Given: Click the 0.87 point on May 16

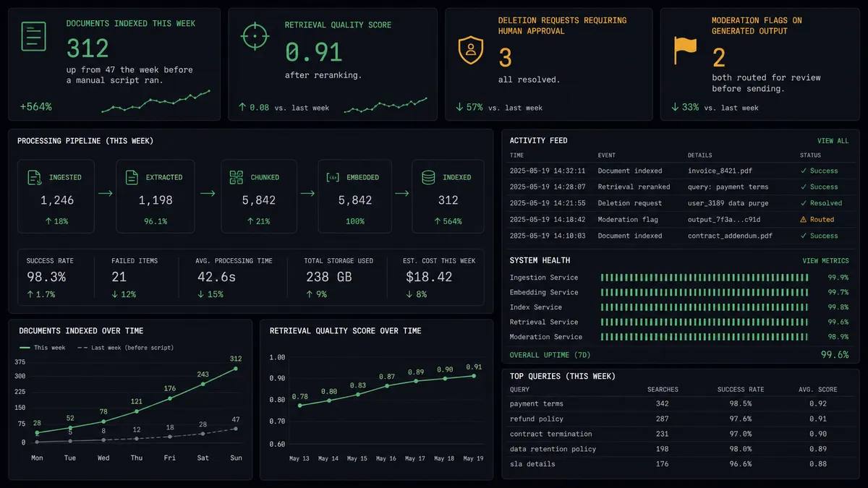Looking at the screenshot, I should [387, 386].
